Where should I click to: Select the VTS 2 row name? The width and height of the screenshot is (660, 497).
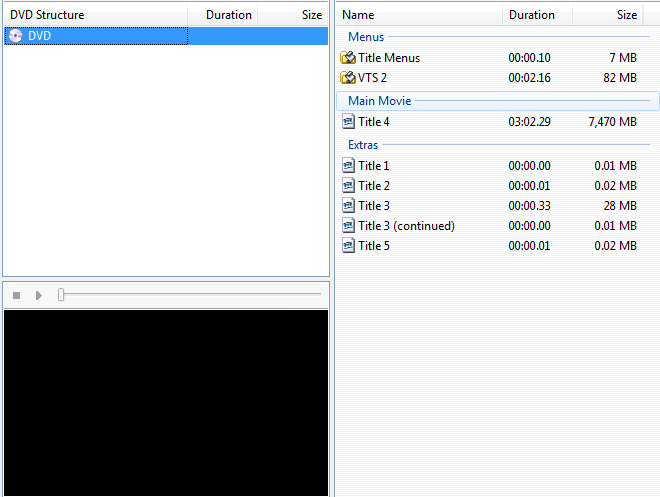click(372, 77)
